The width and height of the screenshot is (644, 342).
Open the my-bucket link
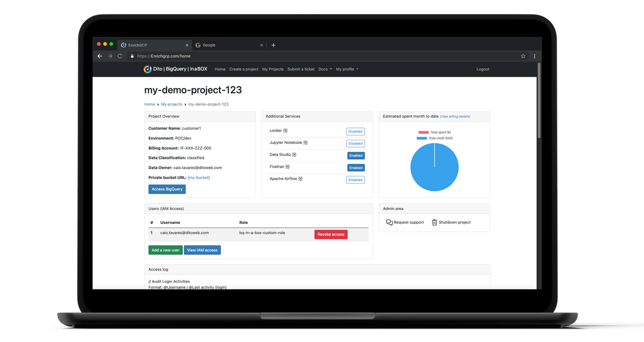[x=199, y=178]
